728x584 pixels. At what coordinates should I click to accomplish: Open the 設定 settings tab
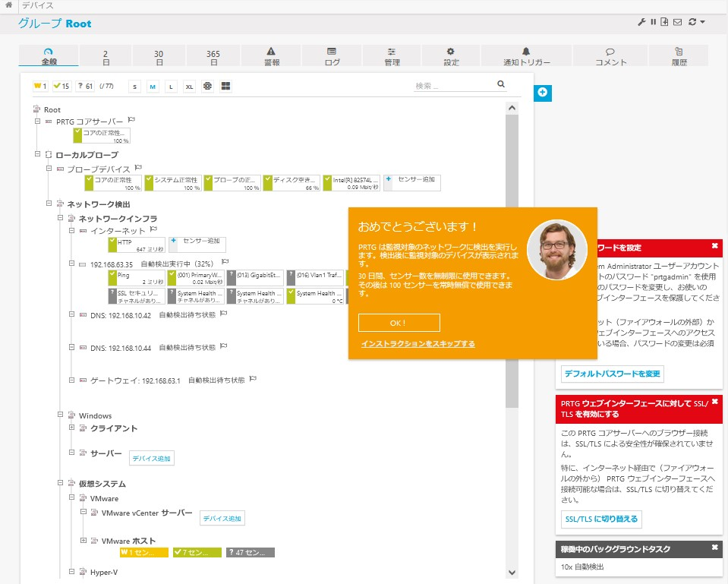pyautogui.click(x=451, y=56)
